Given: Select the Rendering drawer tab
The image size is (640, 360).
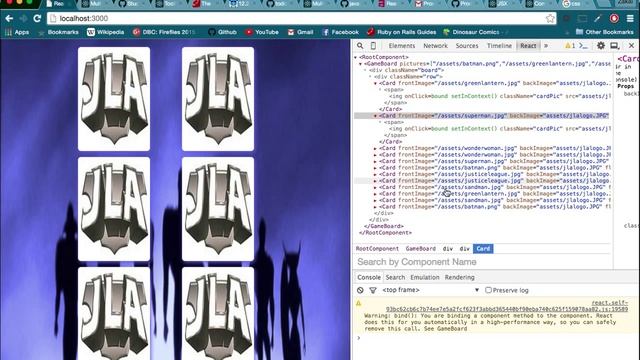Looking at the screenshot, I should tap(460, 277).
